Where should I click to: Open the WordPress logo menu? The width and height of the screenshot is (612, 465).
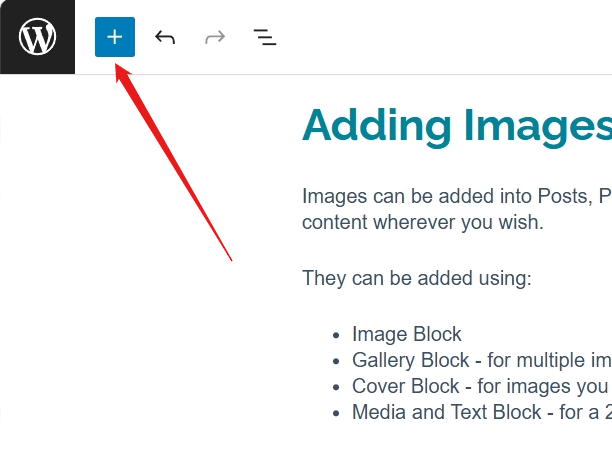pos(37,37)
